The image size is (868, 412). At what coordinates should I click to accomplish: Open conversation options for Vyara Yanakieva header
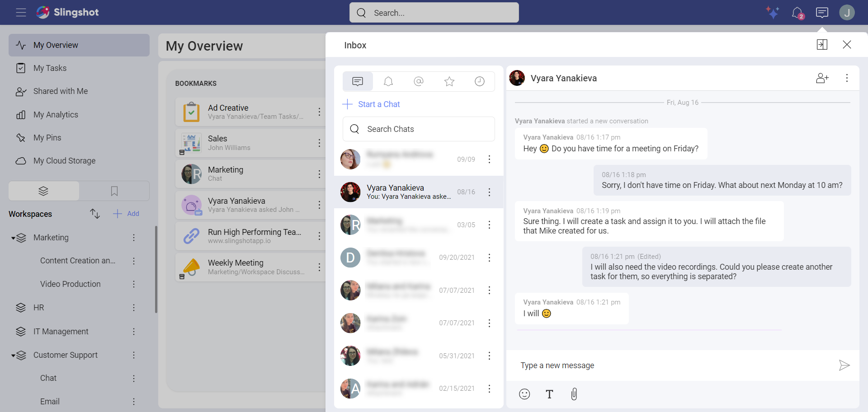click(x=847, y=78)
